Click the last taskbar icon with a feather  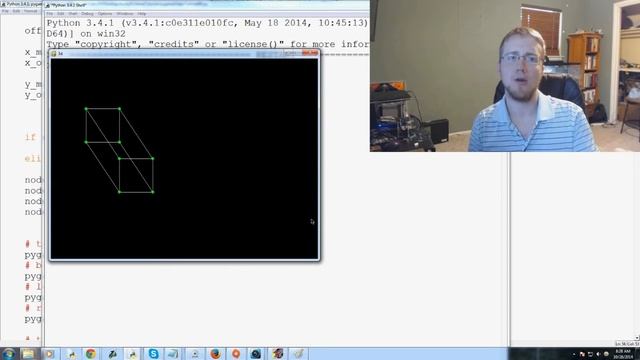(298, 353)
